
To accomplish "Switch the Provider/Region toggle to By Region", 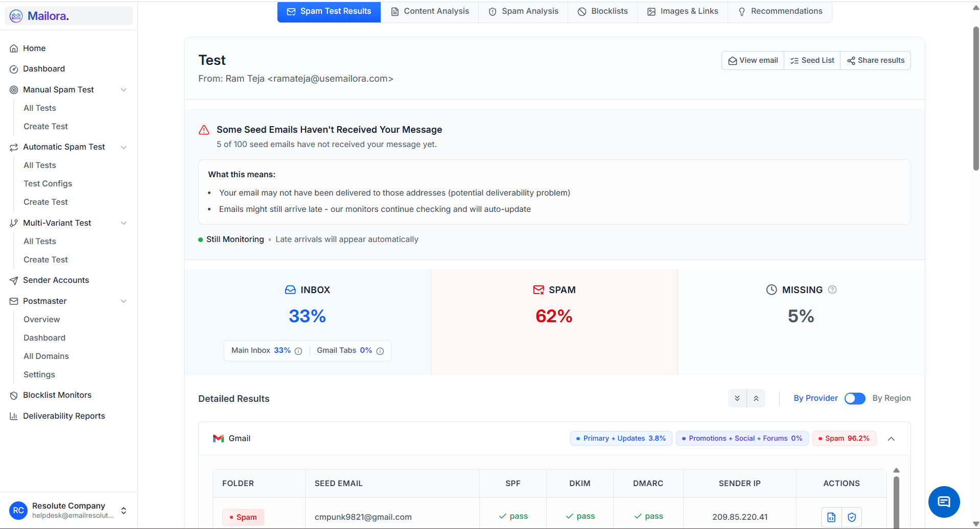I will click(855, 398).
